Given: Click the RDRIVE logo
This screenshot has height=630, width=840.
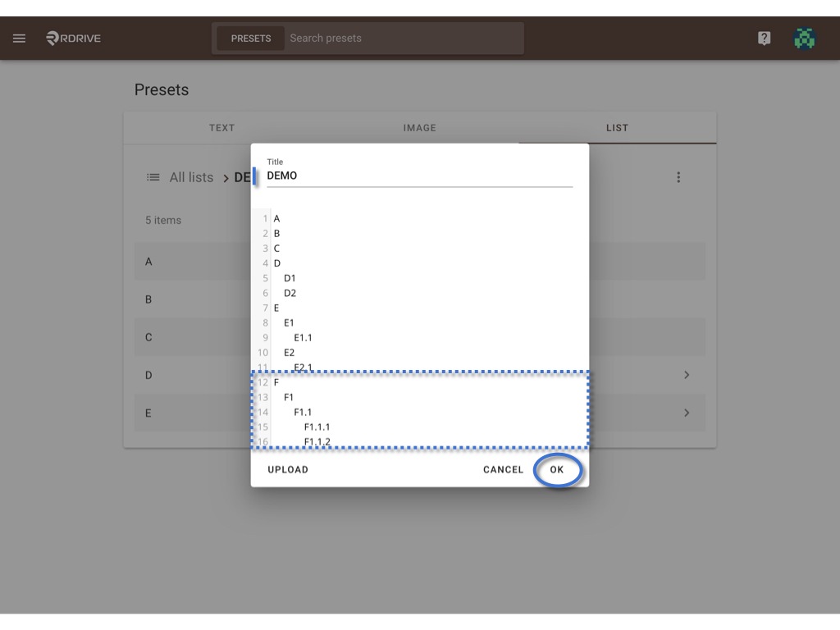Looking at the screenshot, I should (73, 38).
